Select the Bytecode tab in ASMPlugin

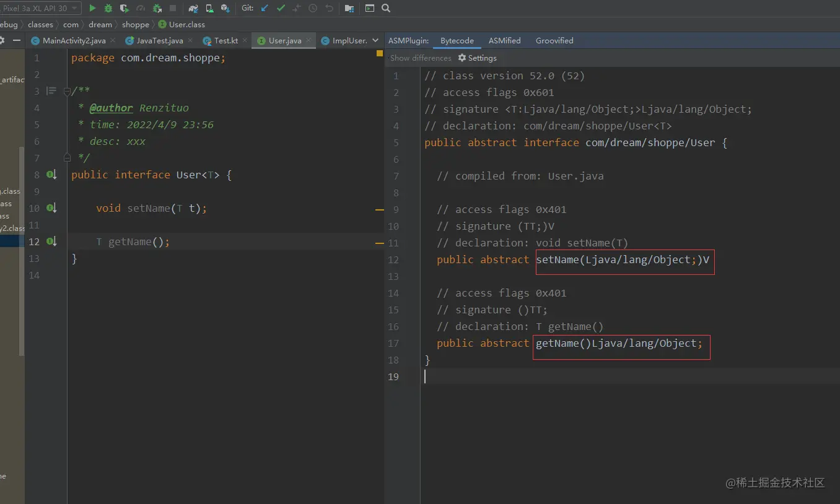[x=457, y=40]
